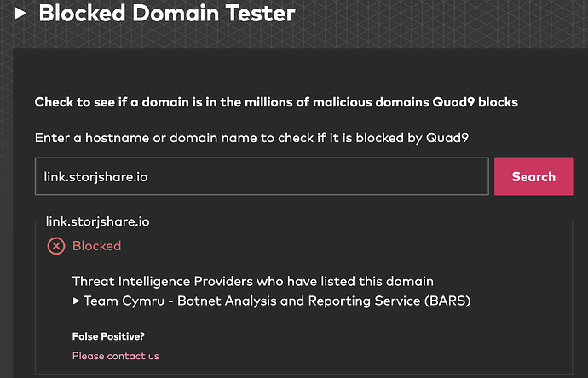588x378 pixels.
Task: Click Botnet Analysis and Reporting Service text
Action: point(299,301)
